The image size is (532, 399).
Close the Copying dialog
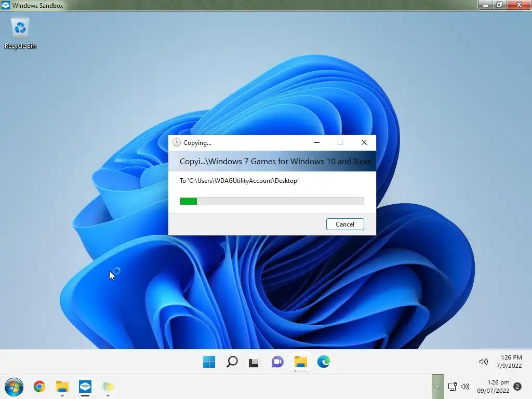click(364, 142)
